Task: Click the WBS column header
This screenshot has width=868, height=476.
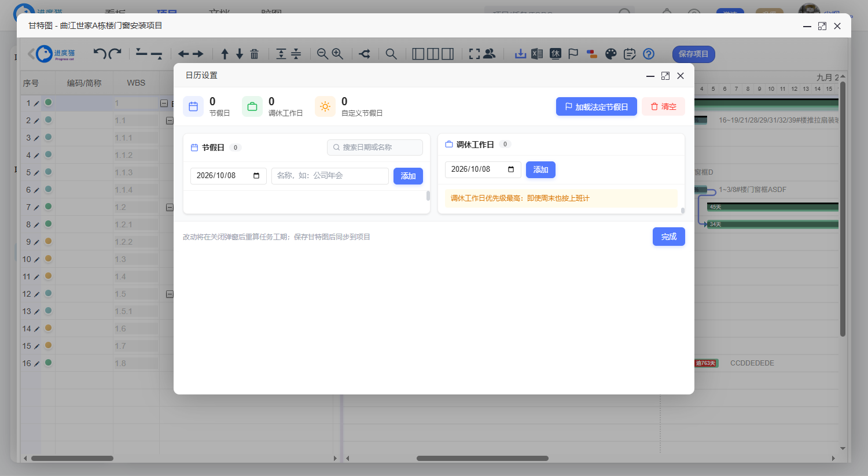Action: coord(136,83)
